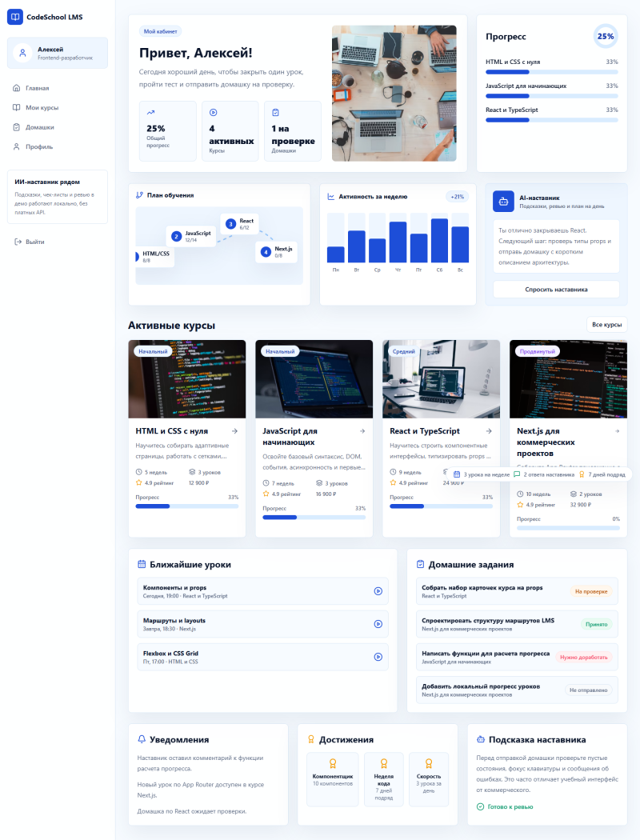The height and width of the screenshot is (840, 640).
Task: Click the route icon next to План обучения
Action: click(x=140, y=195)
